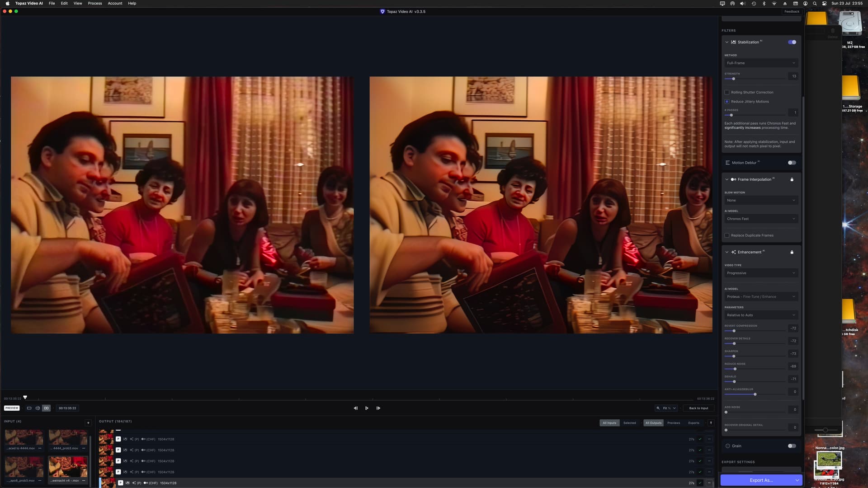Open the stabilization Method Full-Frame dropdown

(761, 63)
